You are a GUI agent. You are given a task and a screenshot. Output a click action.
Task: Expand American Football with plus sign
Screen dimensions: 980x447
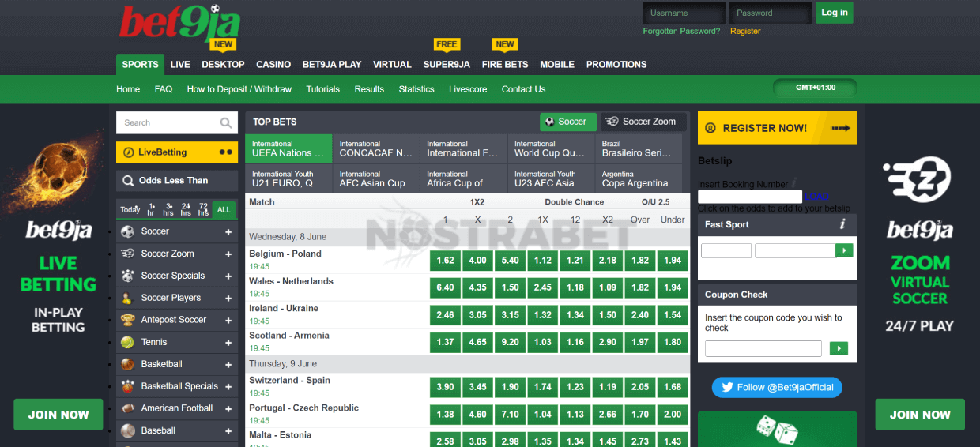tap(228, 409)
